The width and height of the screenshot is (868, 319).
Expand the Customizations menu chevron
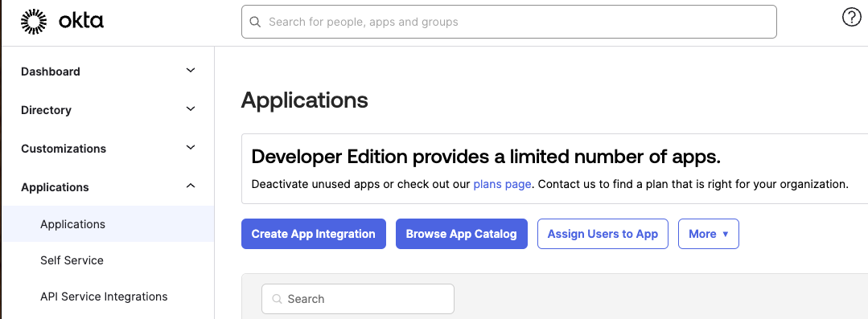pyautogui.click(x=191, y=148)
